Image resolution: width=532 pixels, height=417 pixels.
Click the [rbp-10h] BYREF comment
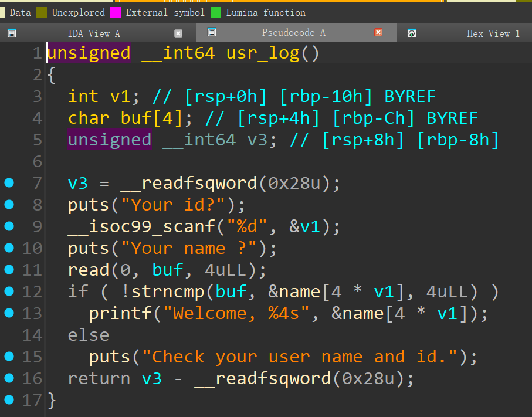[358, 97]
